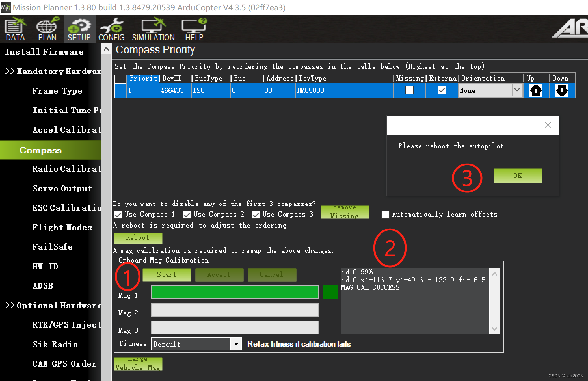Uncheck Use Compass 2
Screen dimensions: 588x381
click(x=187, y=215)
